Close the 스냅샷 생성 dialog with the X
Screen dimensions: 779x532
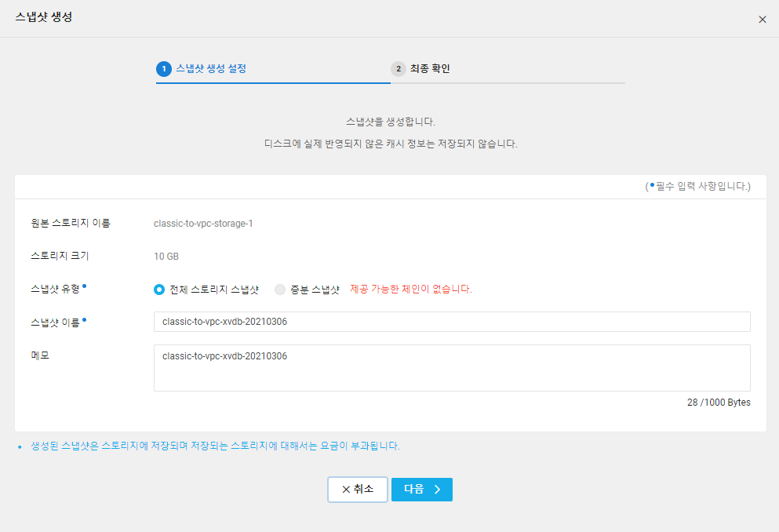point(762,20)
